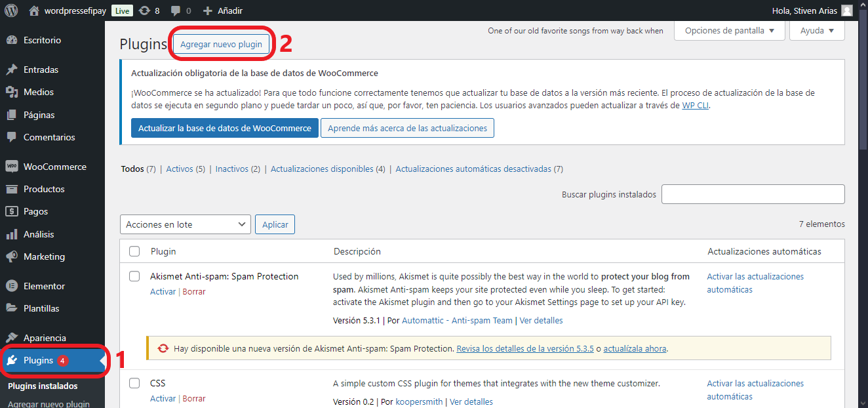Screen dimensions: 868x408
Task: Show Actualizaciones disponibles (4) plugins
Action: pyautogui.click(x=328, y=169)
